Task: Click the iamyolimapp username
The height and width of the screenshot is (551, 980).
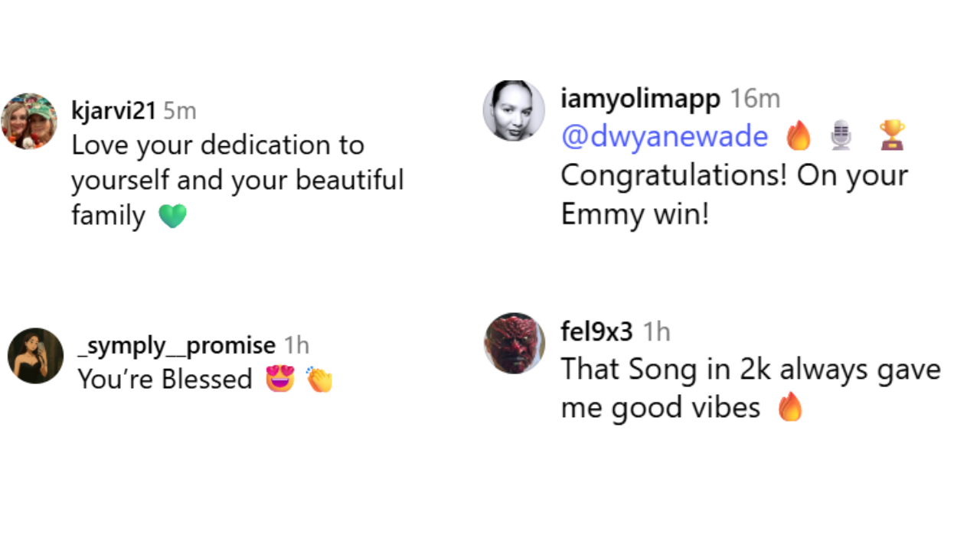Action: coord(640,99)
